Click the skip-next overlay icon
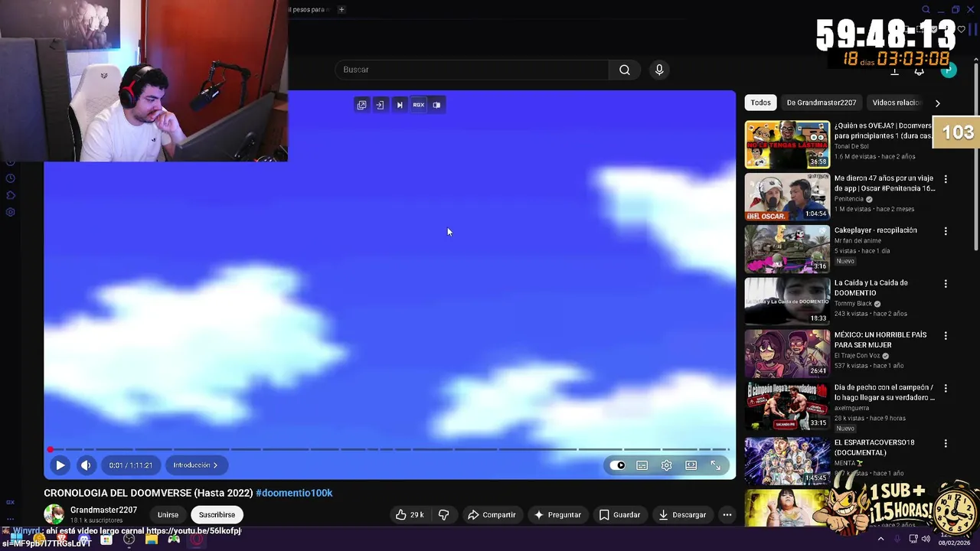The image size is (980, 551). click(399, 105)
